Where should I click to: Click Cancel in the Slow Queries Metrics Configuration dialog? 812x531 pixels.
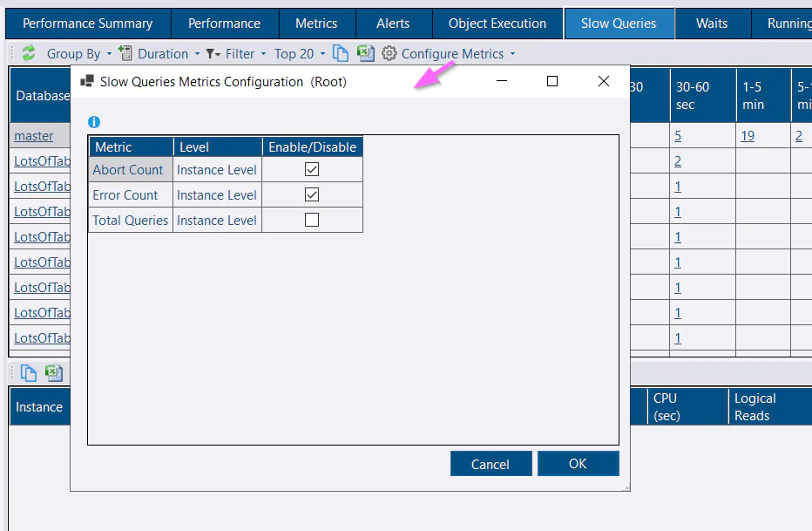pos(491,463)
